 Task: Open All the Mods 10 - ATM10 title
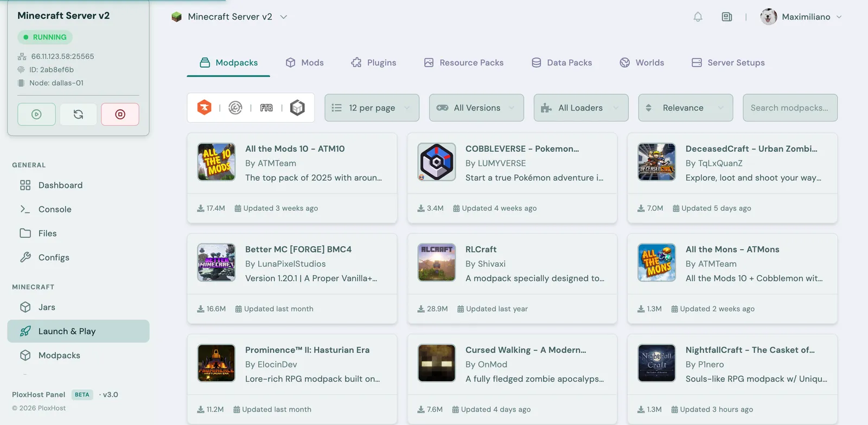coord(295,149)
